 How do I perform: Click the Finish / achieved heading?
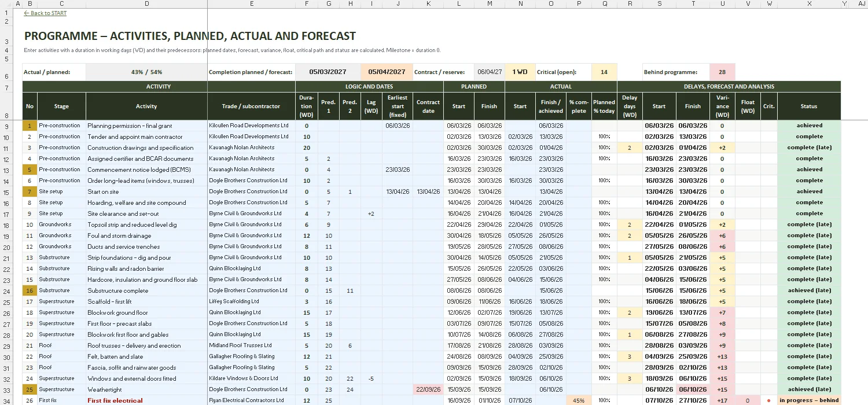(x=550, y=106)
